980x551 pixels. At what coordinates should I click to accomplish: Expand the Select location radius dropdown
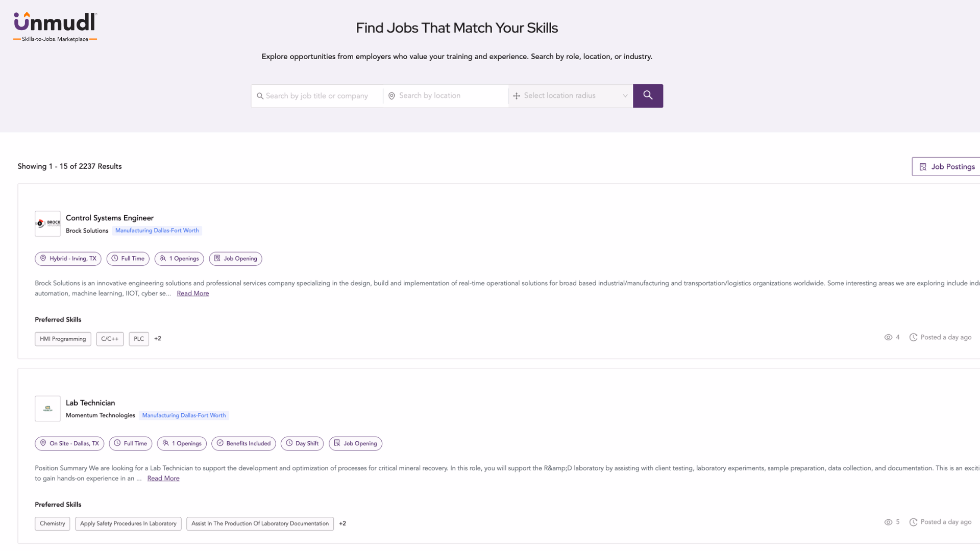click(x=571, y=96)
